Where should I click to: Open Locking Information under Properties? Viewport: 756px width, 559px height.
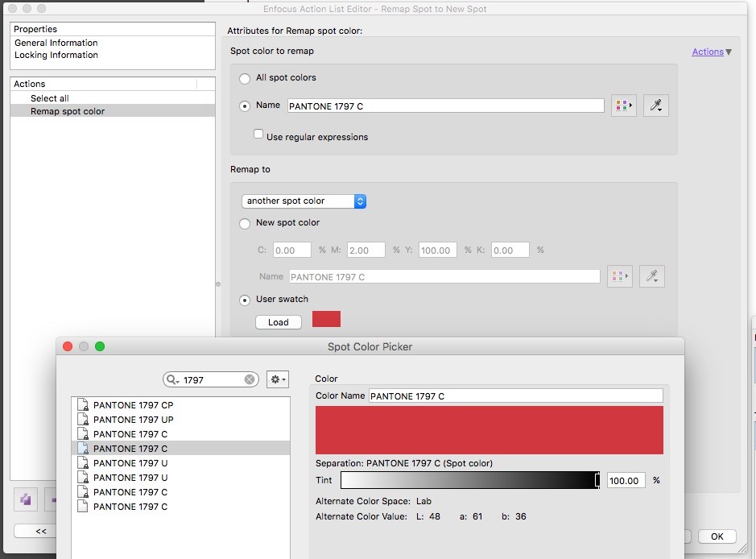56,55
